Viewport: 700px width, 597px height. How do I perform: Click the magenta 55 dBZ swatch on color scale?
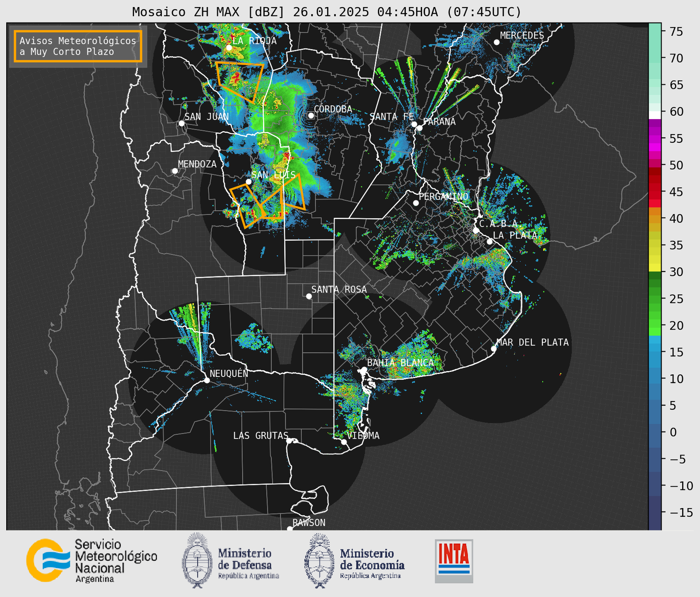tap(655, 138)
